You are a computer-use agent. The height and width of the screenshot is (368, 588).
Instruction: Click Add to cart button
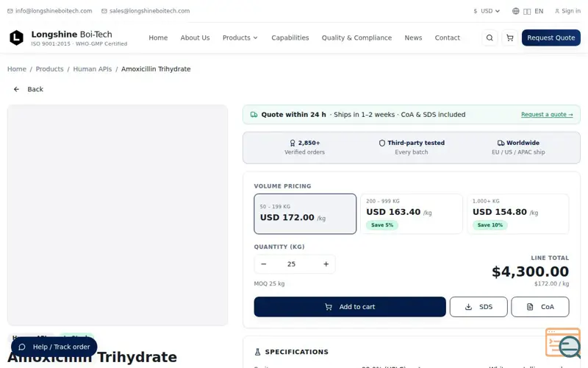(350, 307)
